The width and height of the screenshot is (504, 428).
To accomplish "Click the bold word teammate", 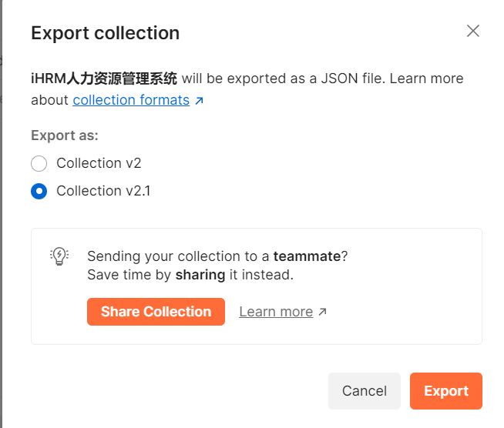I will tap(307, 256).
